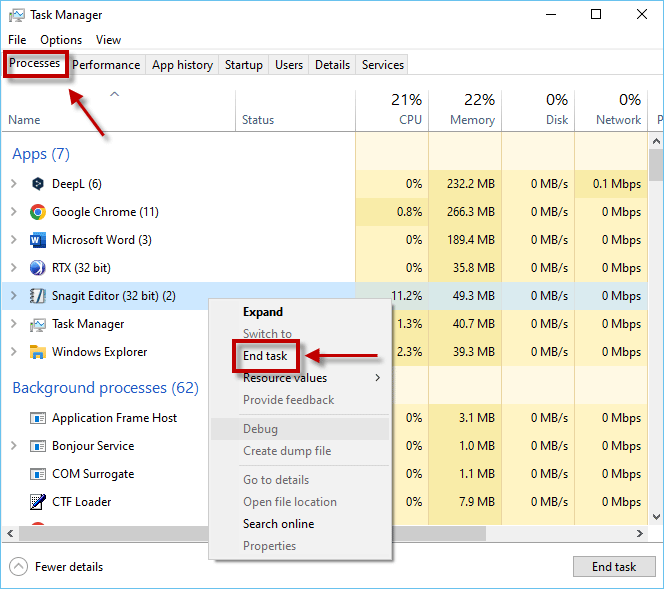Click the Fewer details circle arrow icon
The width and height of the screenshot is (664, 589).
[x=18, y=567]
